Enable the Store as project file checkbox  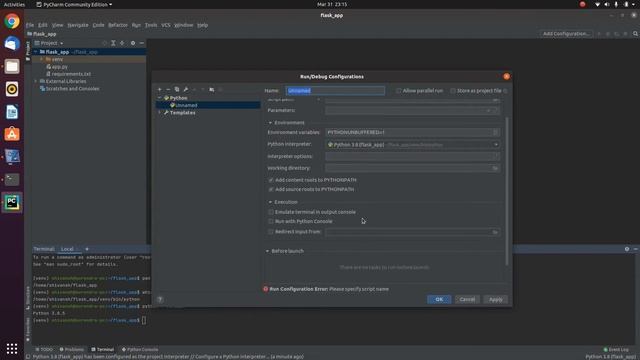(x=453, y=91)
